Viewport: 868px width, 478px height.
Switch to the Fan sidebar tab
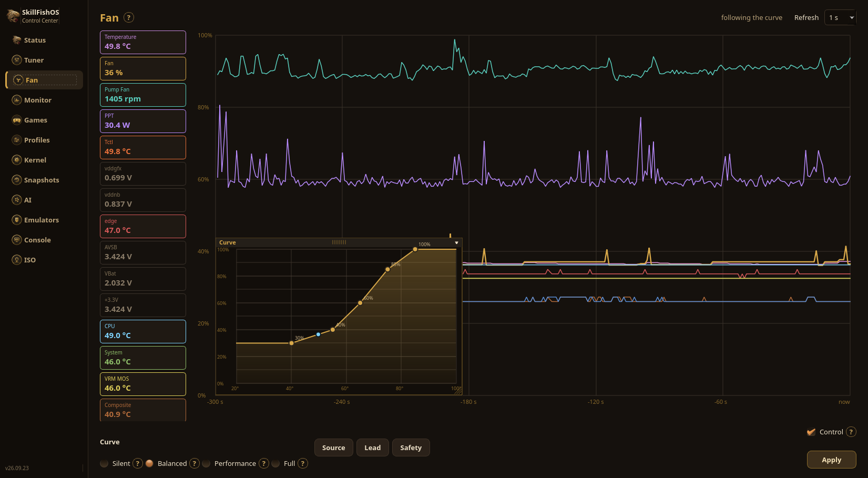(x=44, y=80)
